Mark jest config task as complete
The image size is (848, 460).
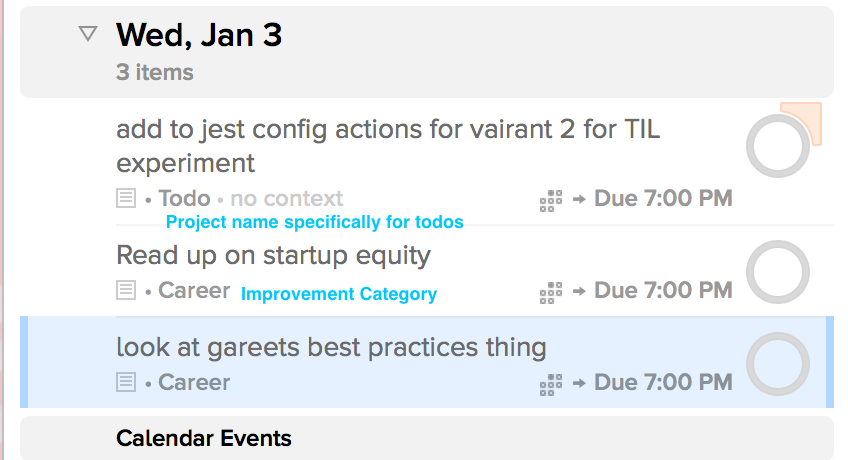point(778,146)
